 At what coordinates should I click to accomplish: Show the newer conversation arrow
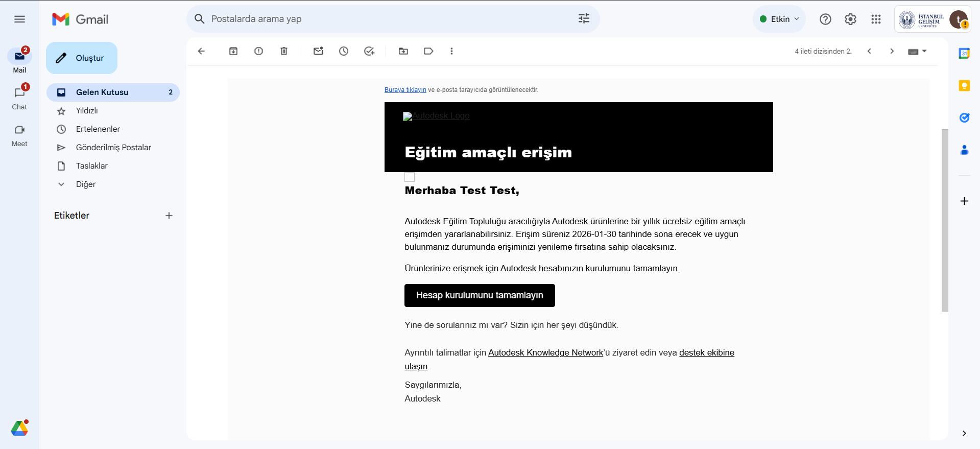coord(869,51)
